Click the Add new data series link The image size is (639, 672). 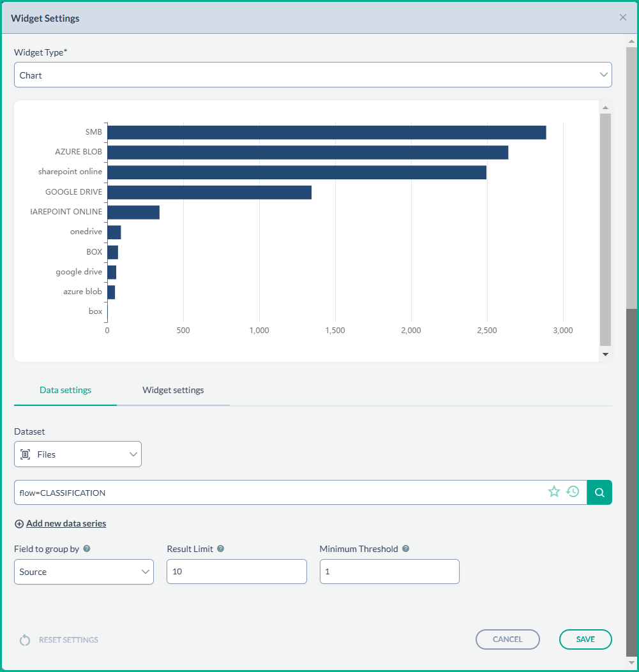(66, 524)
